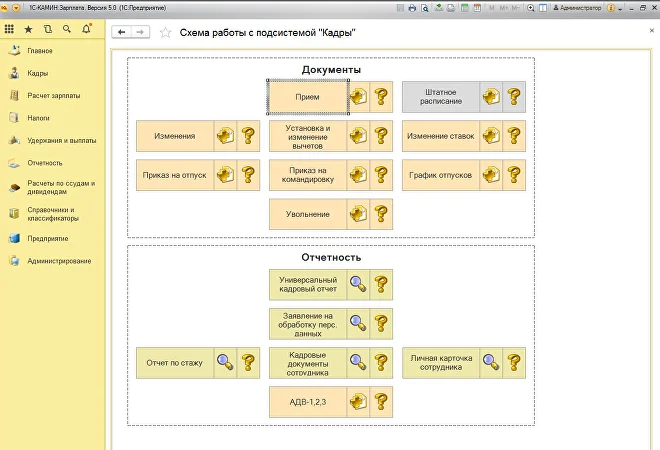Click the help icon next to АДВ-1,2,3

pyautogui.click(x=381, y=402)
